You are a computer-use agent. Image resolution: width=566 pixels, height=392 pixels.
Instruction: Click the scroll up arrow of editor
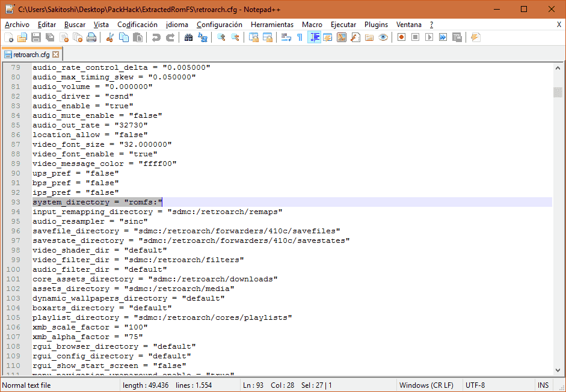click(558, 67)
